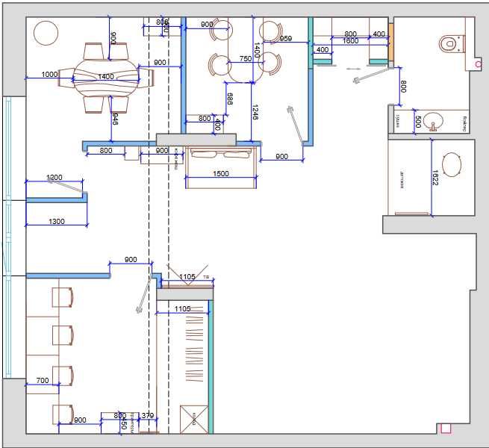Click the toilet symbol in the bathroom
489x448 pixels.
pyautogui.click(x=452, y=44)
